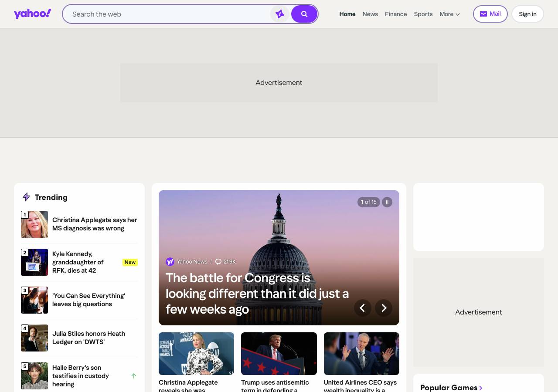Read 'You Can See Everything' leaves big questions
Image resolution: width=558 pixels, height=392 pixels.
point(88,300)
